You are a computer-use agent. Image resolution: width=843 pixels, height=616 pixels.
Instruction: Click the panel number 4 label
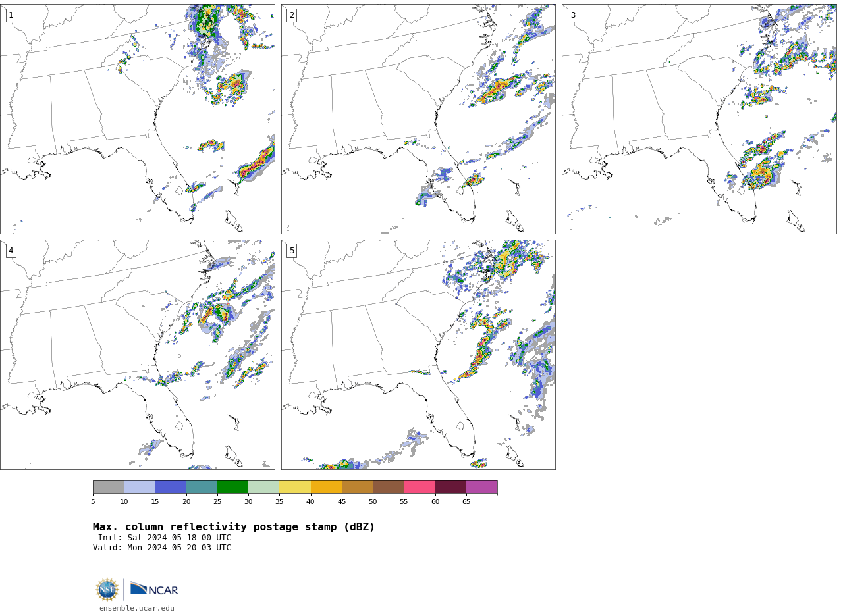(x=11, y=251)
